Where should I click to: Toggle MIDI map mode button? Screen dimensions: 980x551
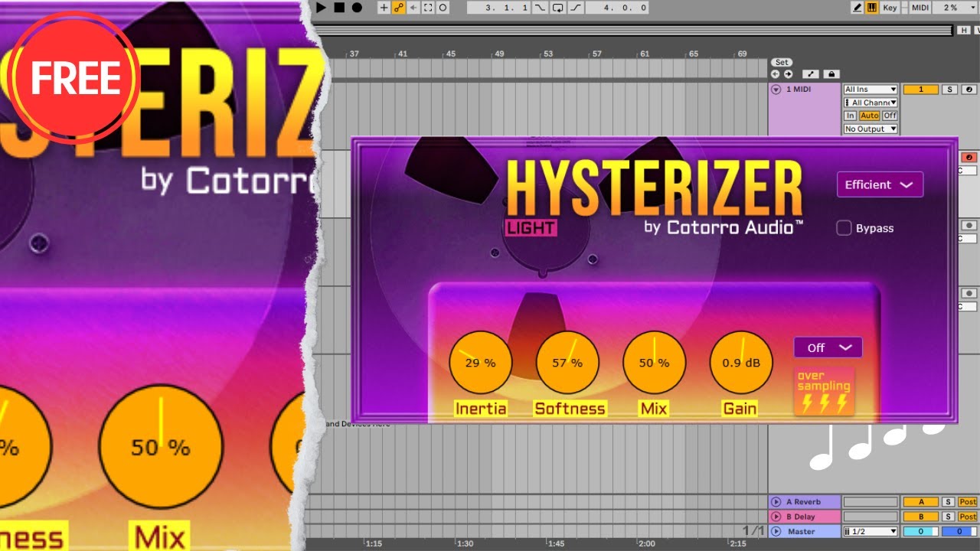pyautogui.click(x=920, y=8)
